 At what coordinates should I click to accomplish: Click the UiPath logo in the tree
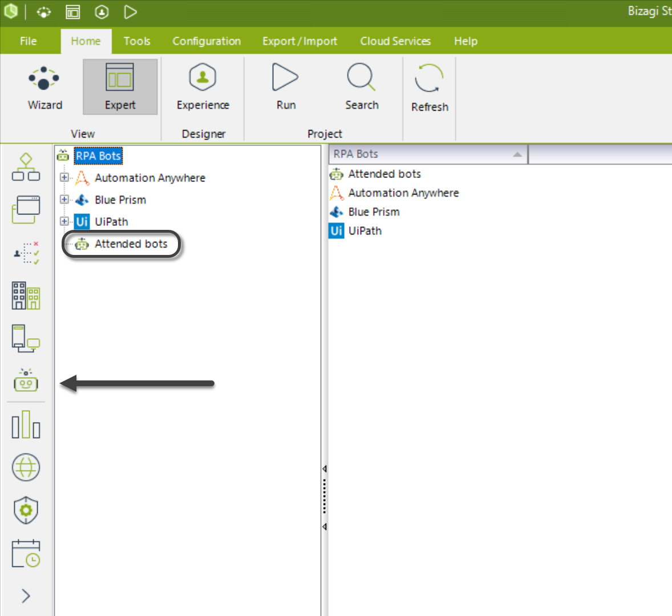tap(82, 221)
